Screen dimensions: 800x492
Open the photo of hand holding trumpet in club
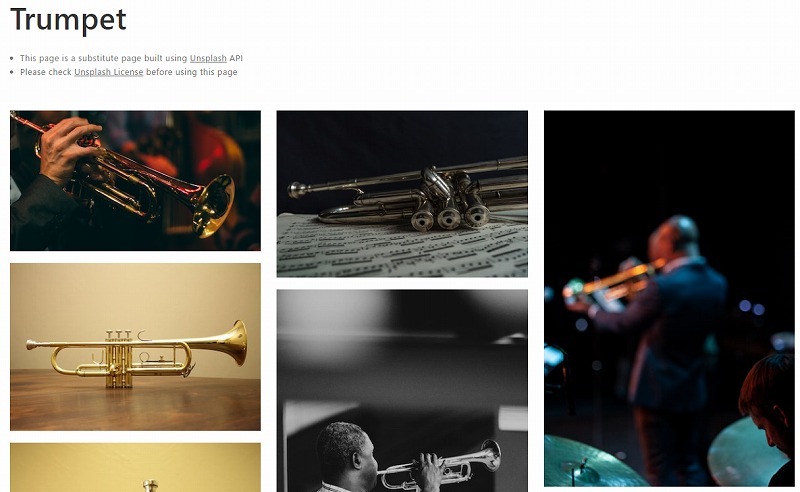tap(135, 181)
